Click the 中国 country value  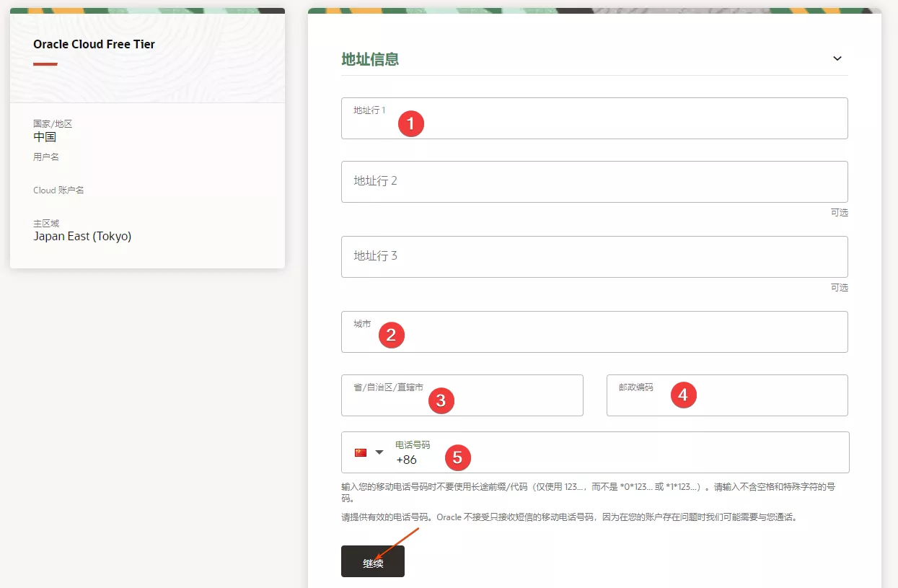click(45, 136)
